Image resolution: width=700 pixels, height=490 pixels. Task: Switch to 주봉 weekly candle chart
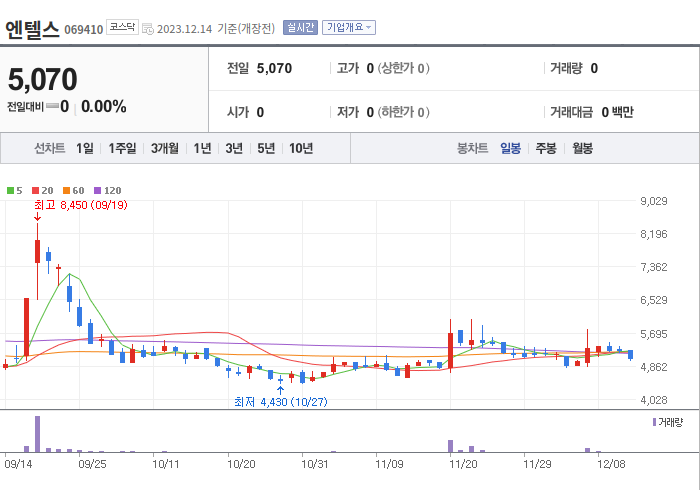546,148
